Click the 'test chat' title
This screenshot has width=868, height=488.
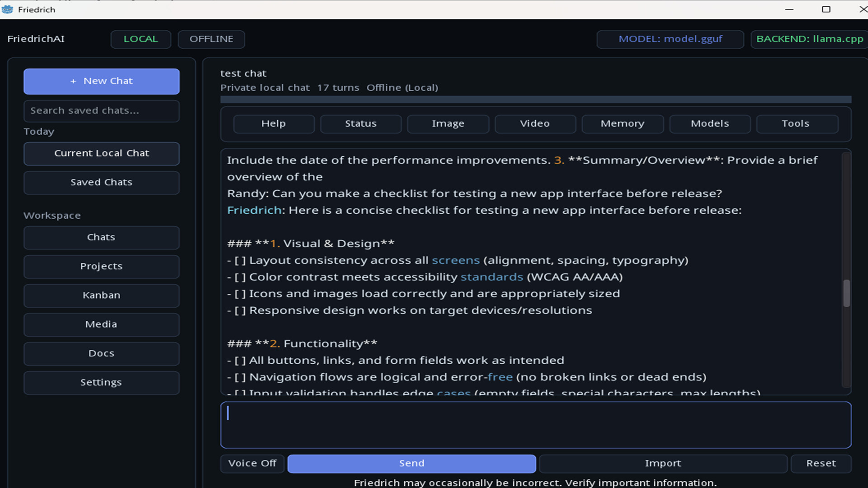[243, 74]
